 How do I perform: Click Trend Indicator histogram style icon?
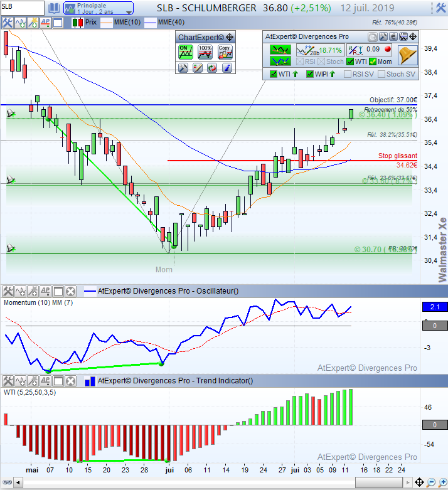pyautogui.click(x=90, y=381)
